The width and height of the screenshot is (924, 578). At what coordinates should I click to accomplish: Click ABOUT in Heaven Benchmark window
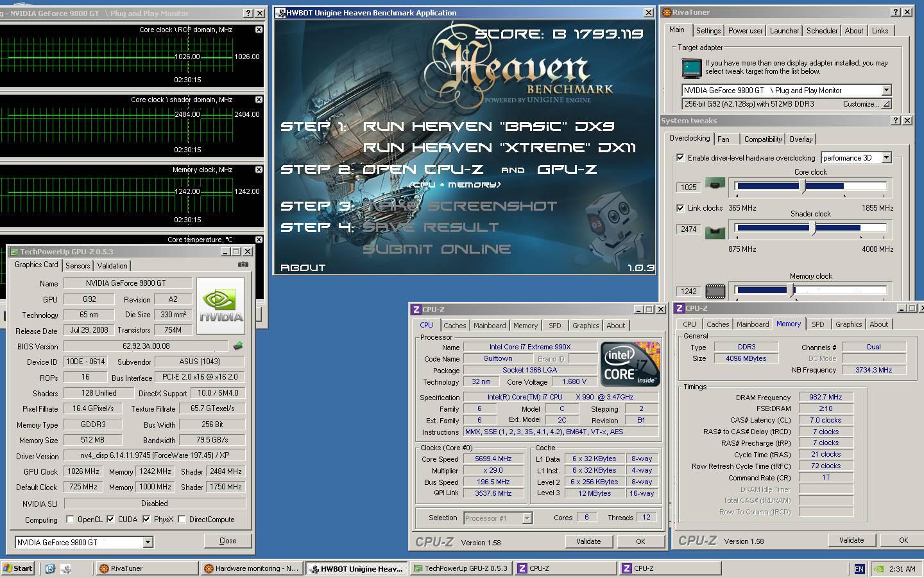pyautogui.click(x=303, y=267)
